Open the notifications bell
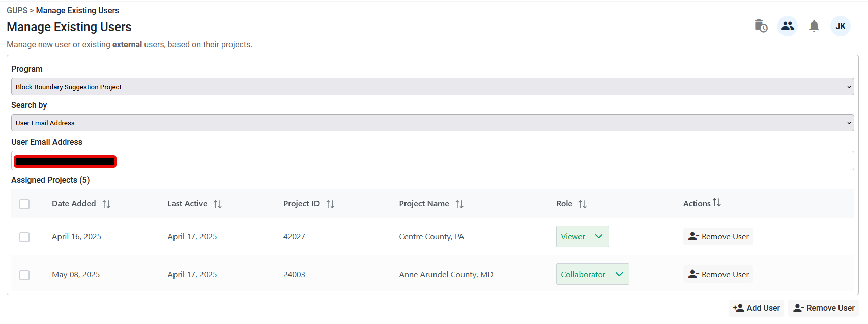The width and height of the screenshot is (868, 324). point(814,26)
